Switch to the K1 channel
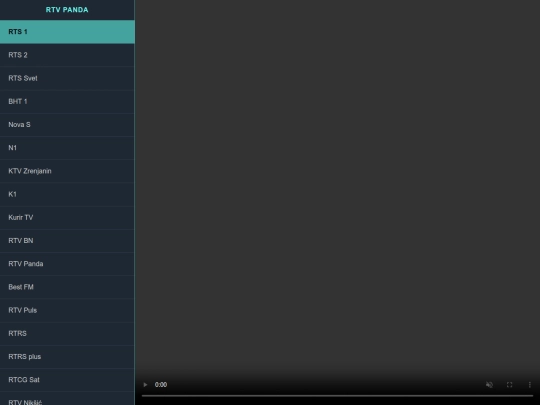The width and height of the screenshot is (540, 405). [67, 194]
